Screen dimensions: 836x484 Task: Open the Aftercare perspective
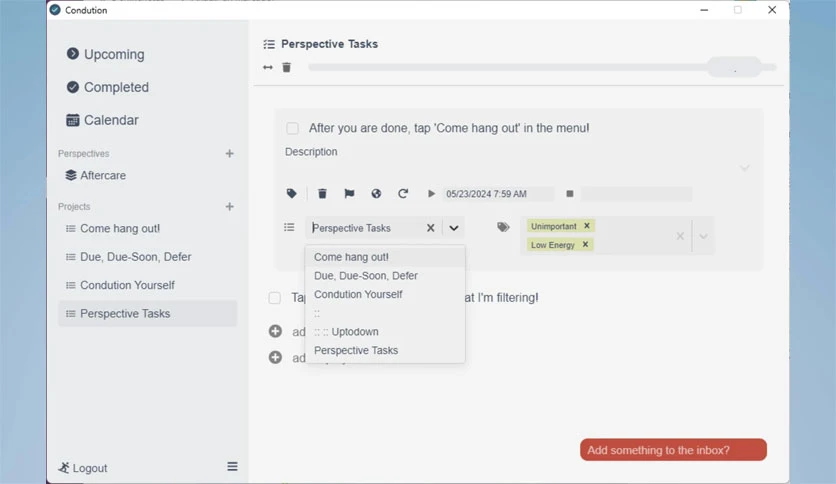(x=95, y=175)
